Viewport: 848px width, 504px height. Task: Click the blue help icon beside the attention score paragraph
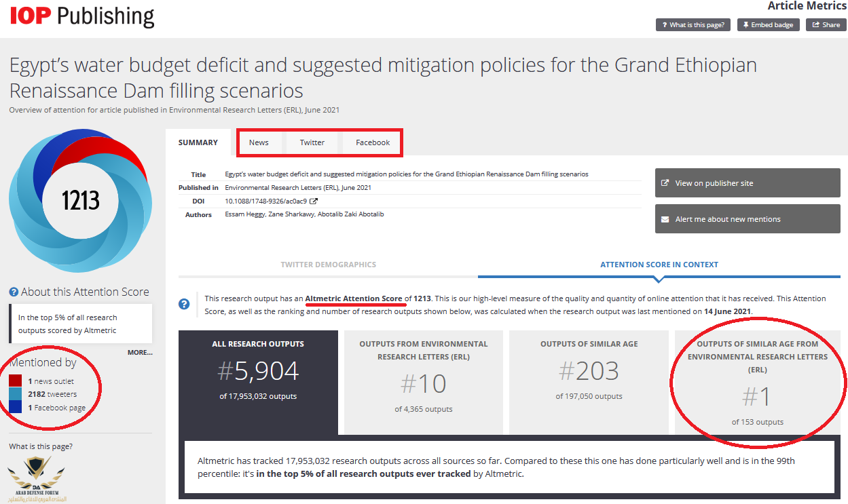[x=184, y=304]
